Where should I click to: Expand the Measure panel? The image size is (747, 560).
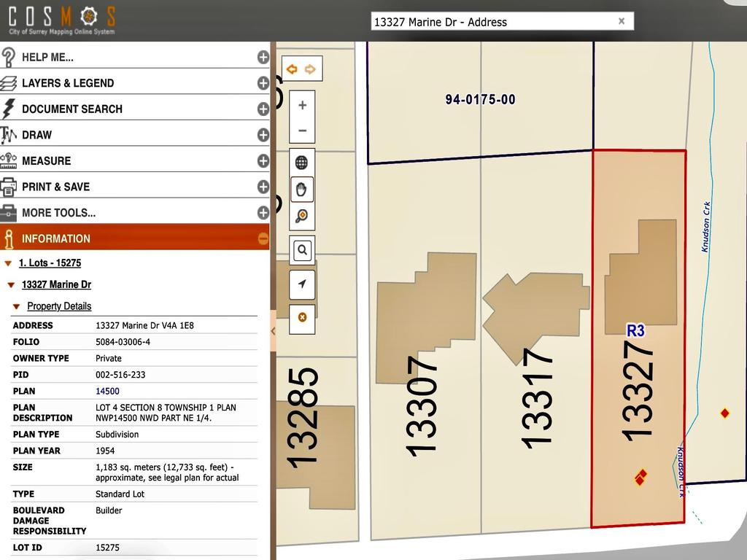click(263, 161)
